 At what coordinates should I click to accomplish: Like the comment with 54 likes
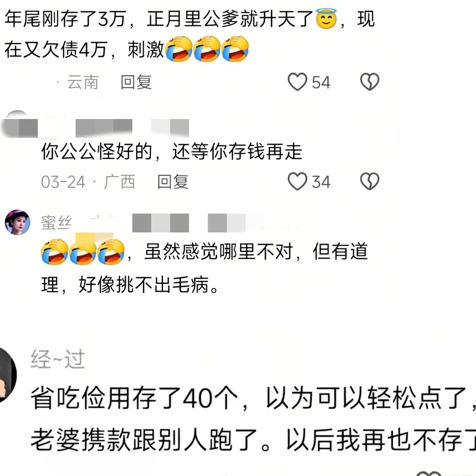tap(297, 82)
